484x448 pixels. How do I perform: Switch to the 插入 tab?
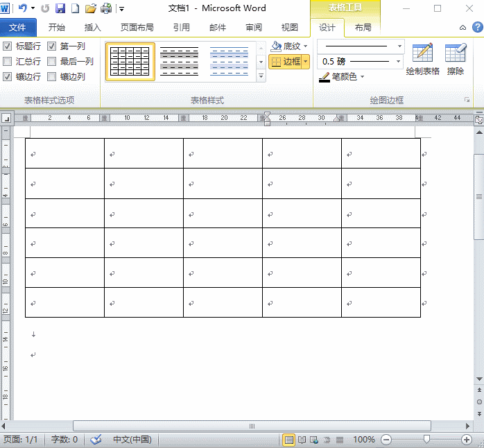click(93, 28)
